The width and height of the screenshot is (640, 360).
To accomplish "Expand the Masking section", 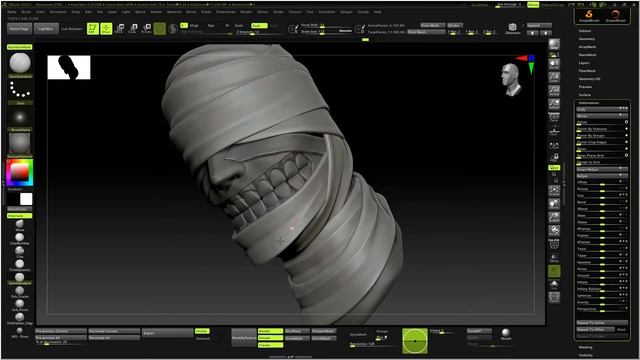I will pyautogui.click(x=585, y=347).
